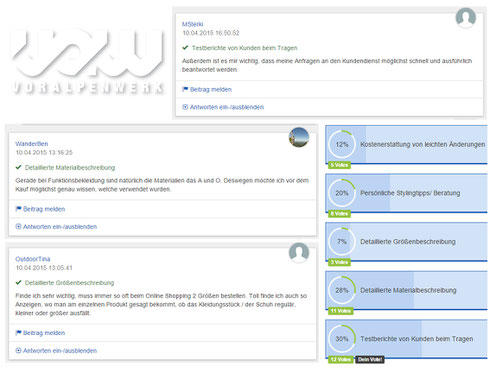Click the Voralpenwerk logo
The width and height of the screenshot is (490, 367).
88,60
